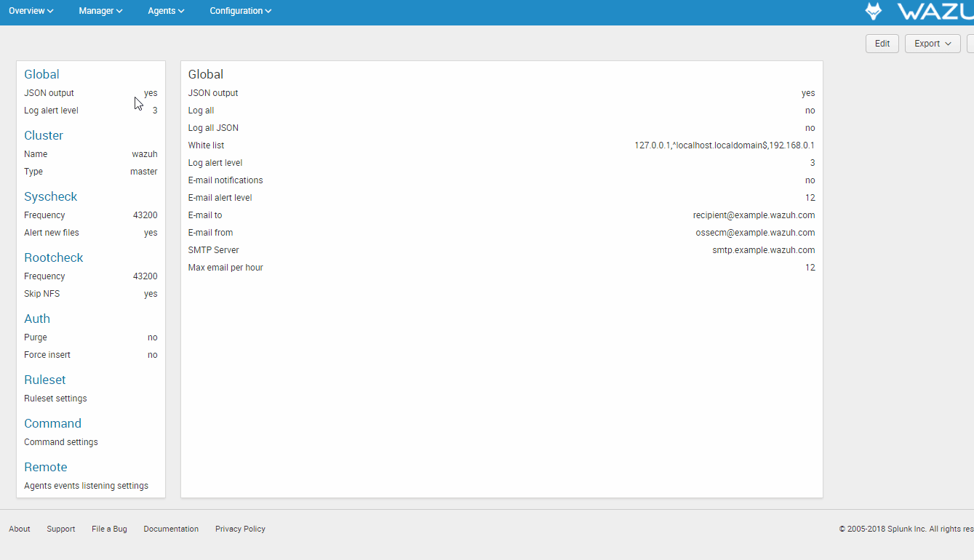Click the Wazuh wolf logo icon
The width and height of the screenshot is (974, 560).
click(873, 11)
